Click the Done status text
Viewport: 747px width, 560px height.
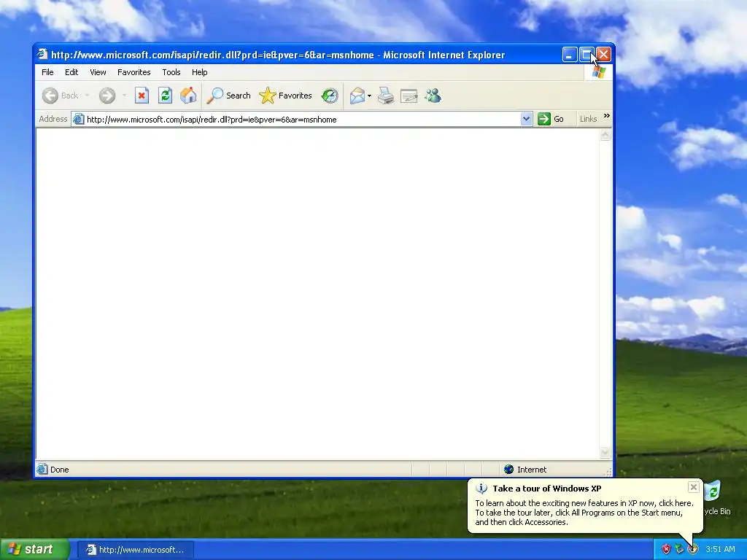click(60, 470)
